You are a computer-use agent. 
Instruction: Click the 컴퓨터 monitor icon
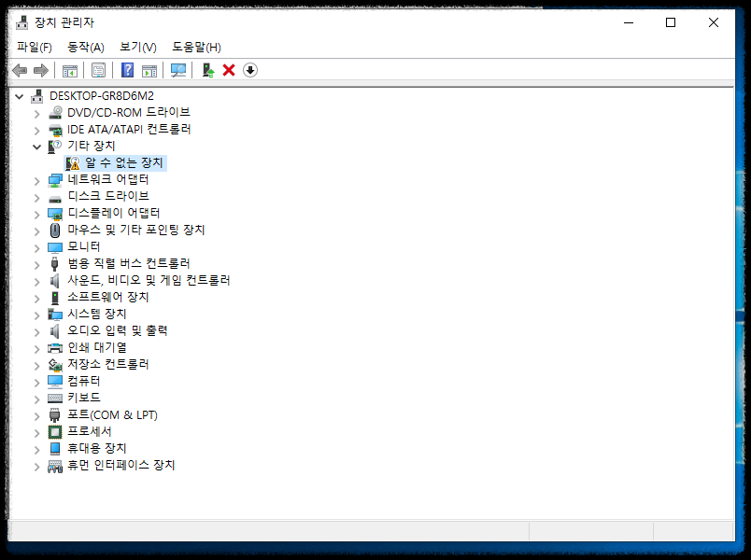[55, 382]
